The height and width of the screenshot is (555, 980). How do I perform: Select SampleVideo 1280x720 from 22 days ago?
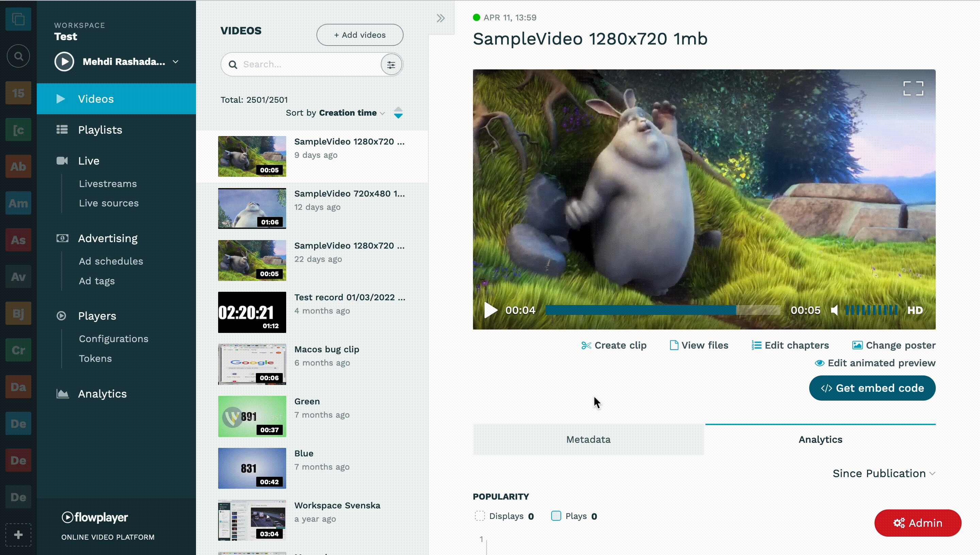tap(312, 260)
